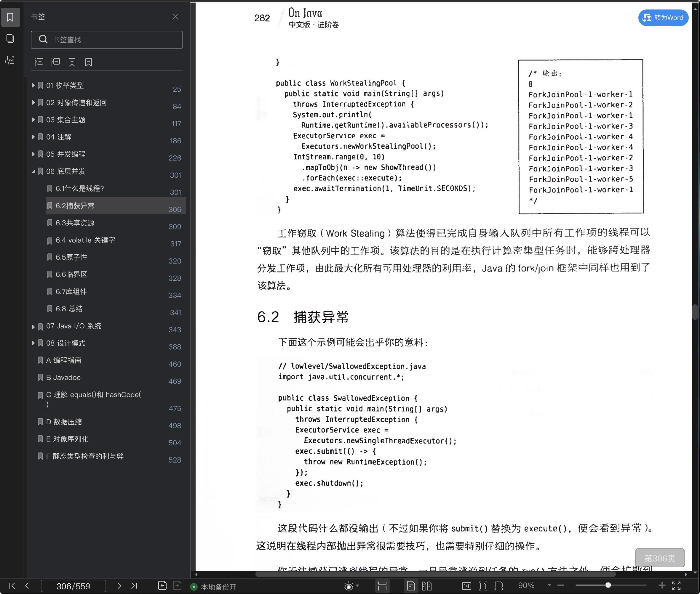Click the horizontal scrollbar thumb
Screen dimensions: 700x594
coord(435,574)
